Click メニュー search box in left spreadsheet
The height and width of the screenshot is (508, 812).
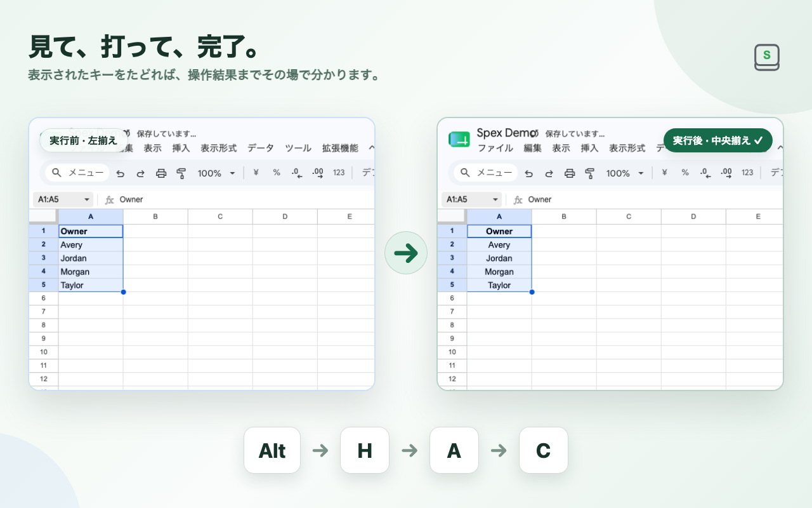77,173
